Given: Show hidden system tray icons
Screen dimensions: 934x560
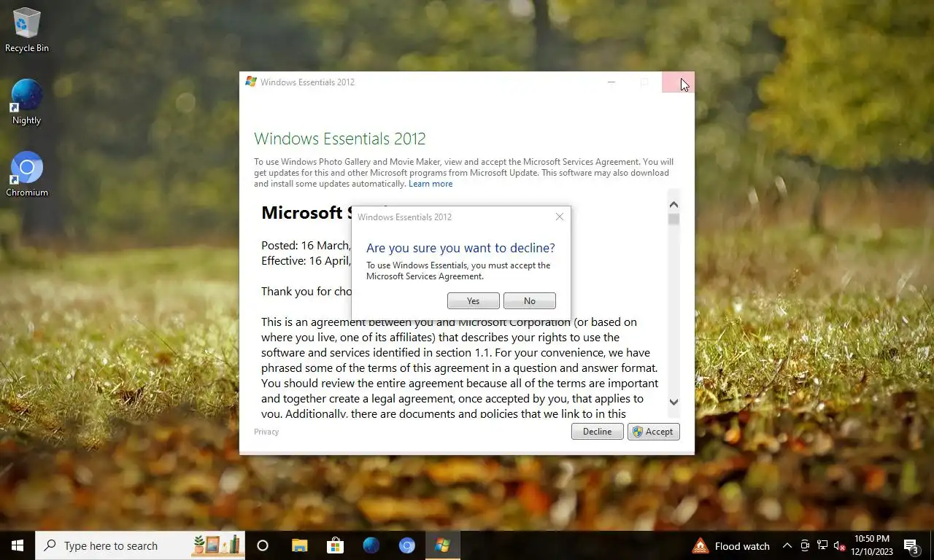Looking at the screenshot, I should click(x=787, y=545).
